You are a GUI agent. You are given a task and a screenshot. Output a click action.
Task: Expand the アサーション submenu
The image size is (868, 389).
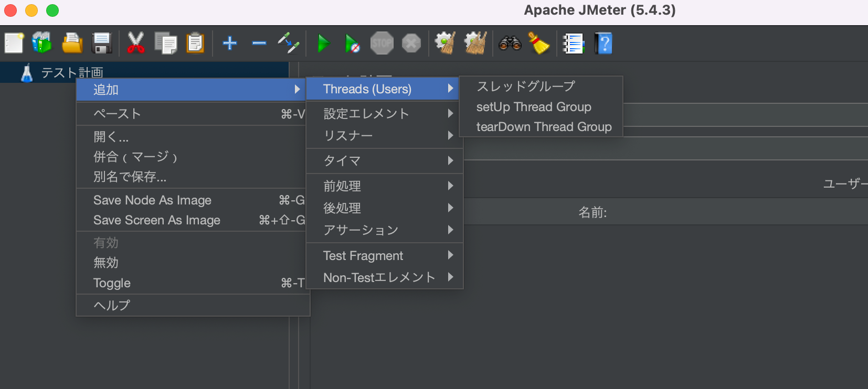coord(385,230)
